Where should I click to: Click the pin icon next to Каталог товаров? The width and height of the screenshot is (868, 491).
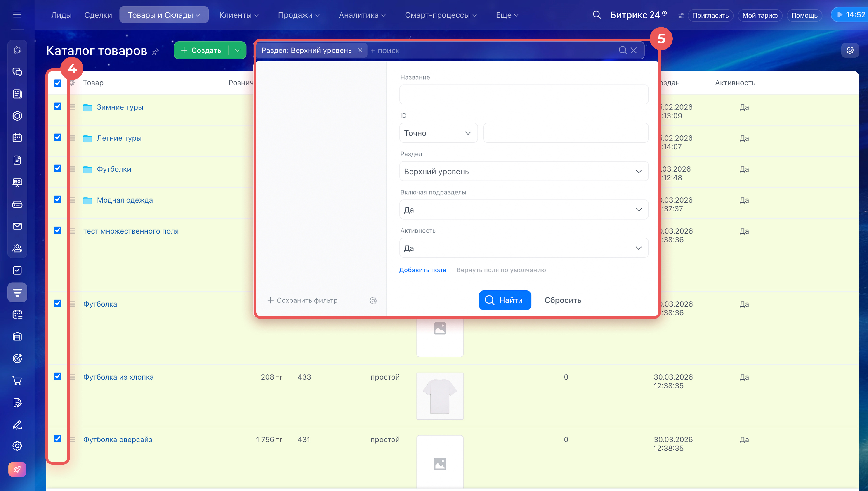coord(155,52)
